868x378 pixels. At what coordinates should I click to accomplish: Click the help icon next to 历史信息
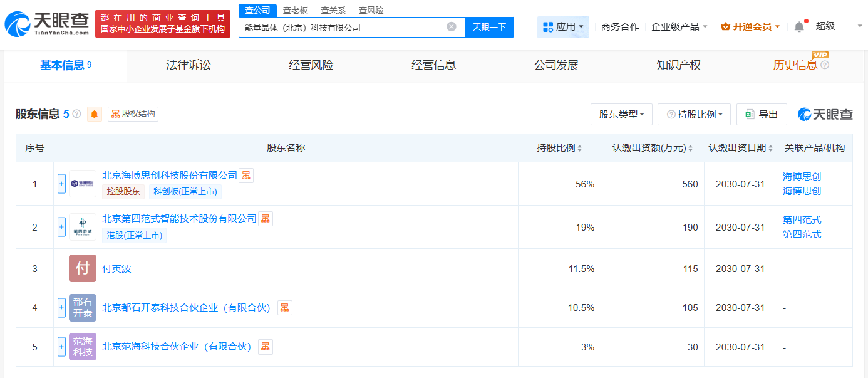point(825,65)
